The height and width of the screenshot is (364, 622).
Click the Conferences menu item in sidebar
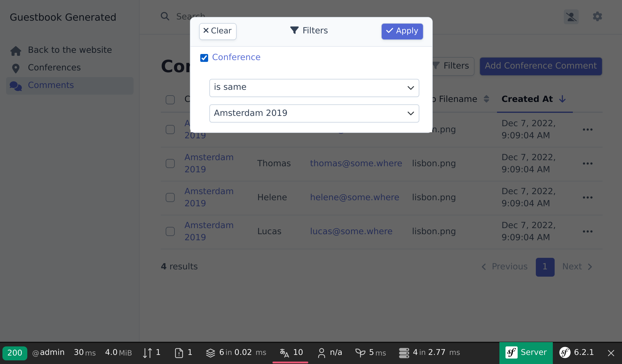coord(54,68)
